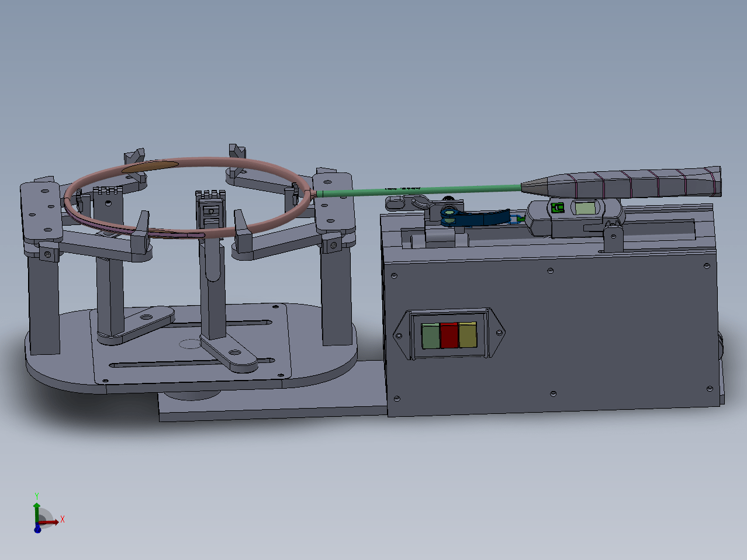Select the yellow button on the control box
This screenshot has height=560, width=747.
coord(468,335)
